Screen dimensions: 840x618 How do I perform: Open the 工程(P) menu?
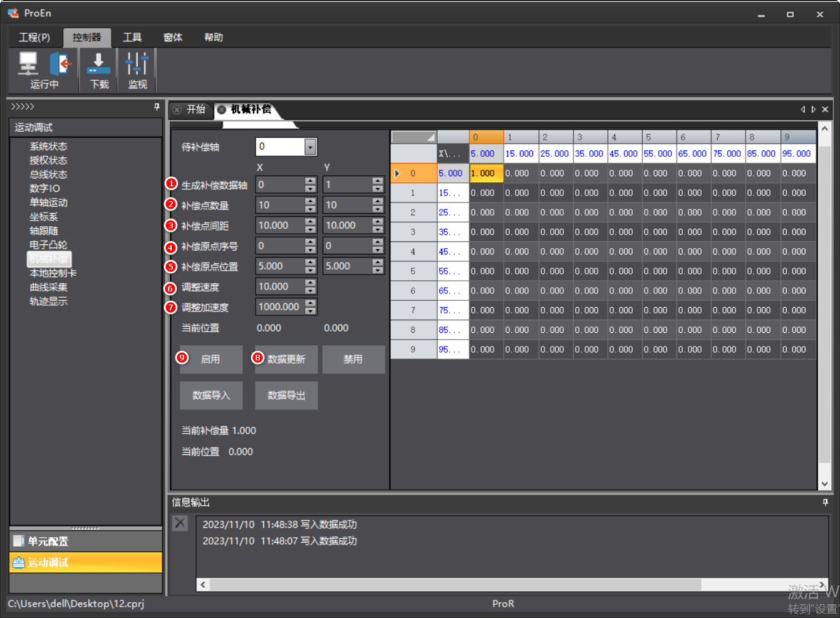34,38
